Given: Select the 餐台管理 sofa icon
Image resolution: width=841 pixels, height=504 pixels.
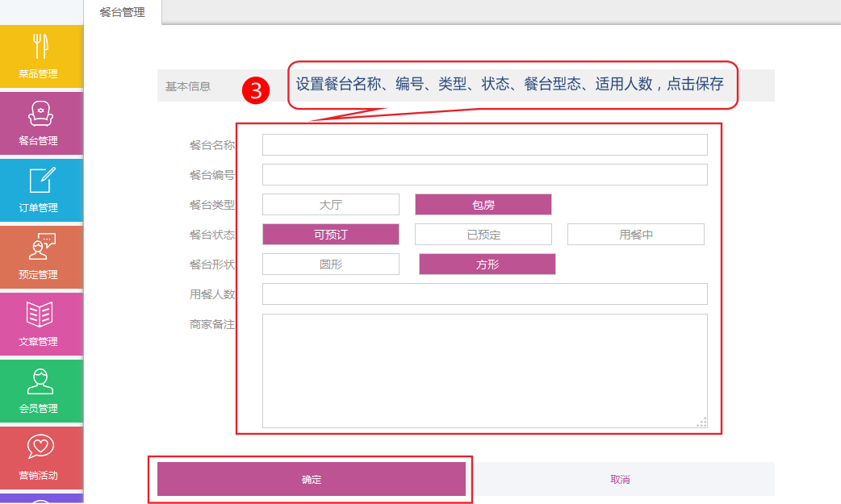Looking at the screenshot, I should 40,114.
